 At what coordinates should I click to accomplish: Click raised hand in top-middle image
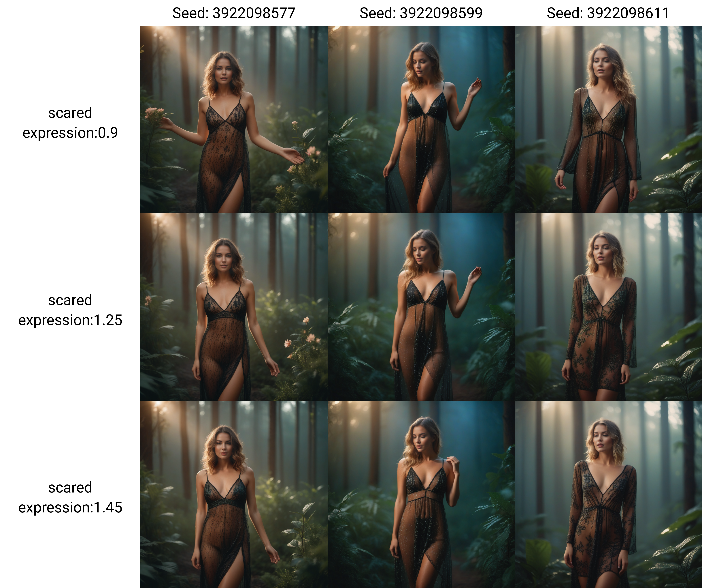474,87
